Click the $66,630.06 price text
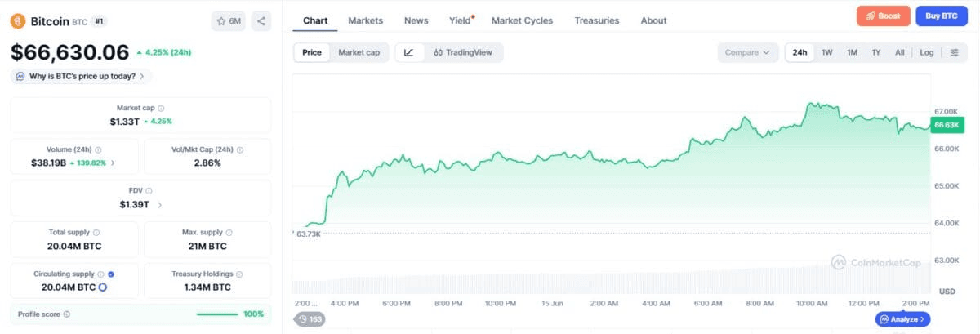Image resolution: width=980 pixels, height=334 pixels. 69,52
